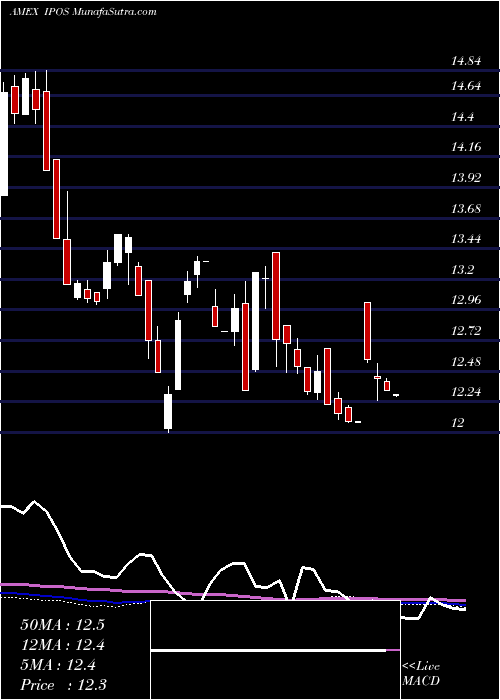Click the 50MA : 12.5 reading

click(x=62, y=625)
